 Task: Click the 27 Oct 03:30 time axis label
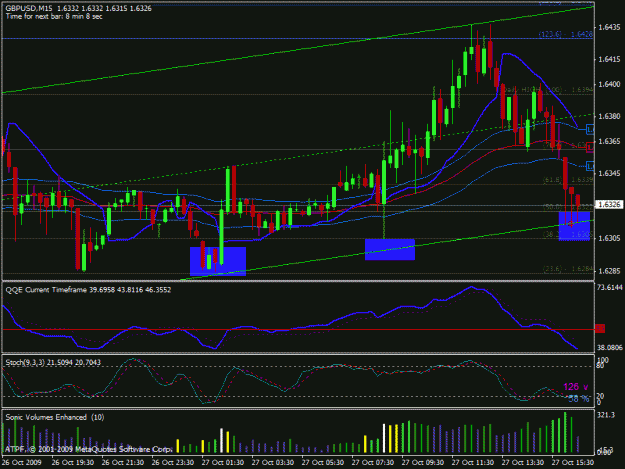[x=273, y=463]
